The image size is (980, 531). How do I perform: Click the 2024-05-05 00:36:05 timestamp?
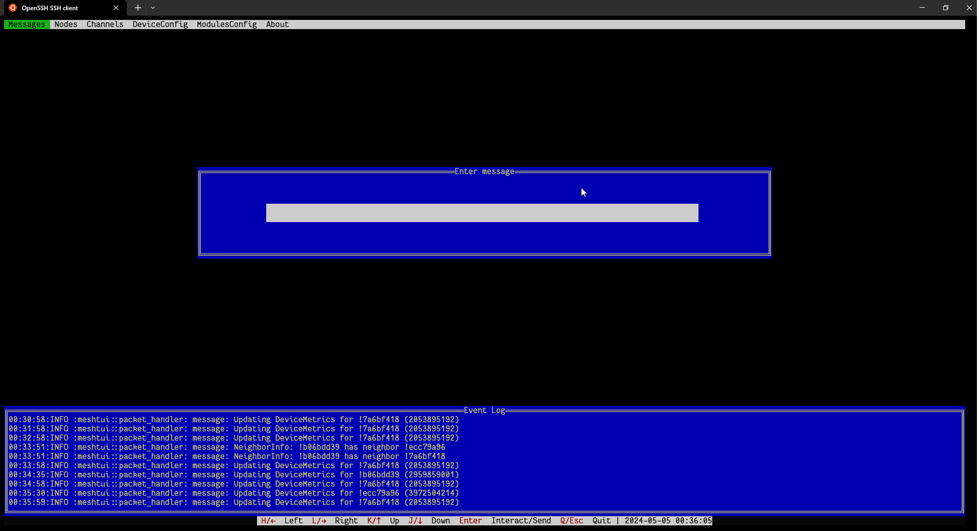(668, 521)
